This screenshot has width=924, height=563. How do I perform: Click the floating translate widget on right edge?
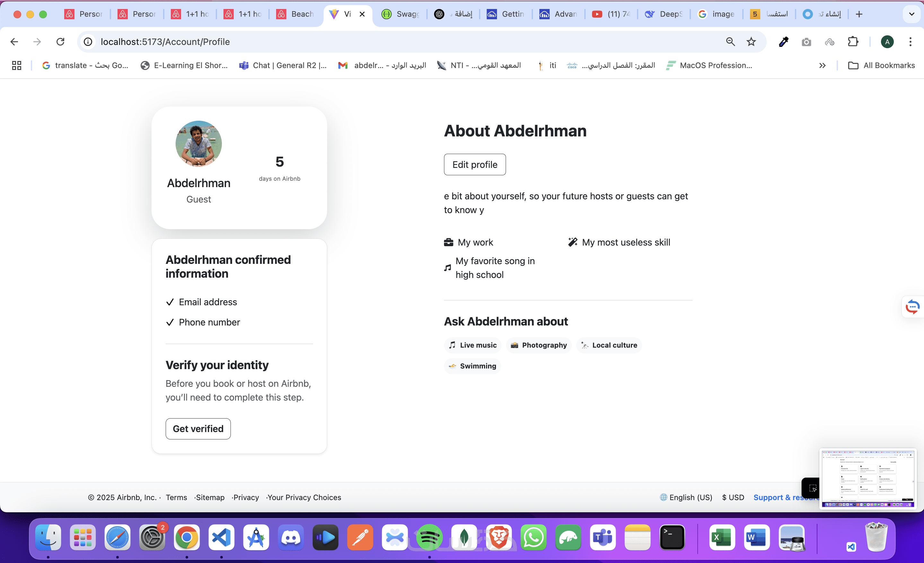click(x=912, y=307)
